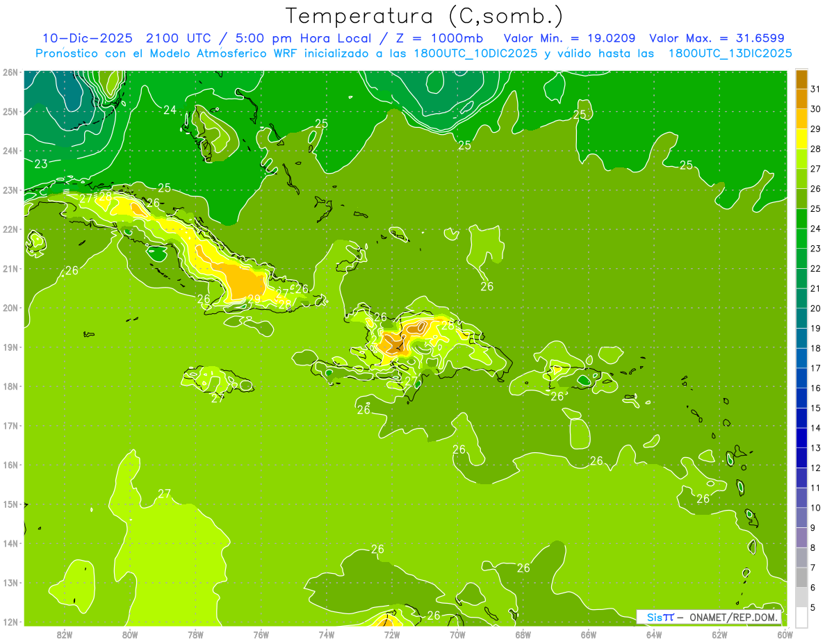
Task: Click yellow legend swatch between 28 and 29
Action: pyautogui.click(x=801, y=139)
